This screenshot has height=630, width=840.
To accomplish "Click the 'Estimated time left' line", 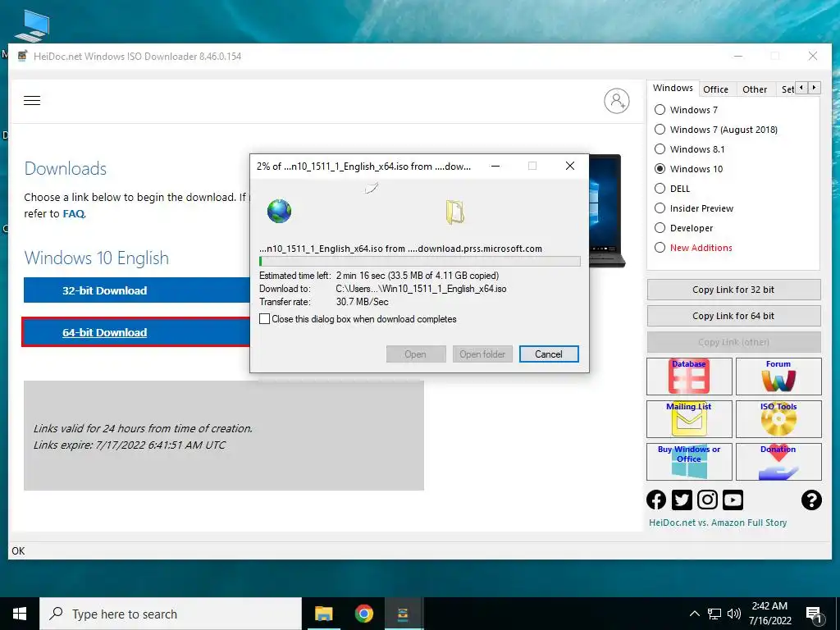I will [379, 276].
